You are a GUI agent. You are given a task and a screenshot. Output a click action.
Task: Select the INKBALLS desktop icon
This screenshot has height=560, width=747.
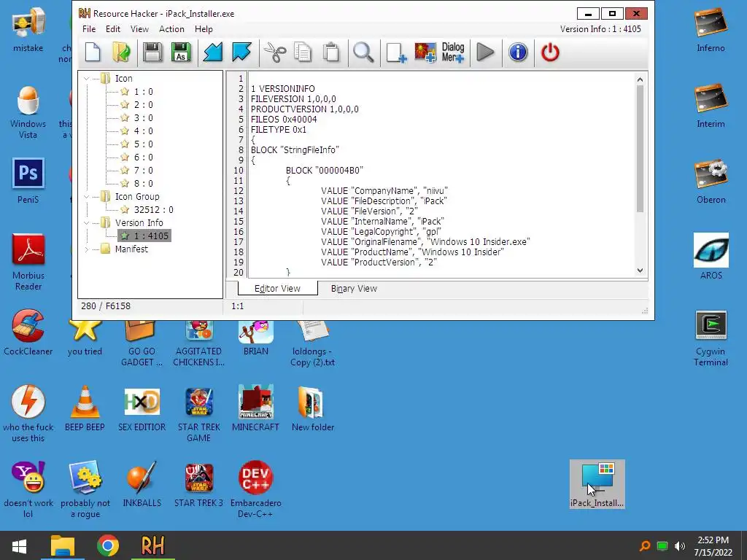coord(142,484)
